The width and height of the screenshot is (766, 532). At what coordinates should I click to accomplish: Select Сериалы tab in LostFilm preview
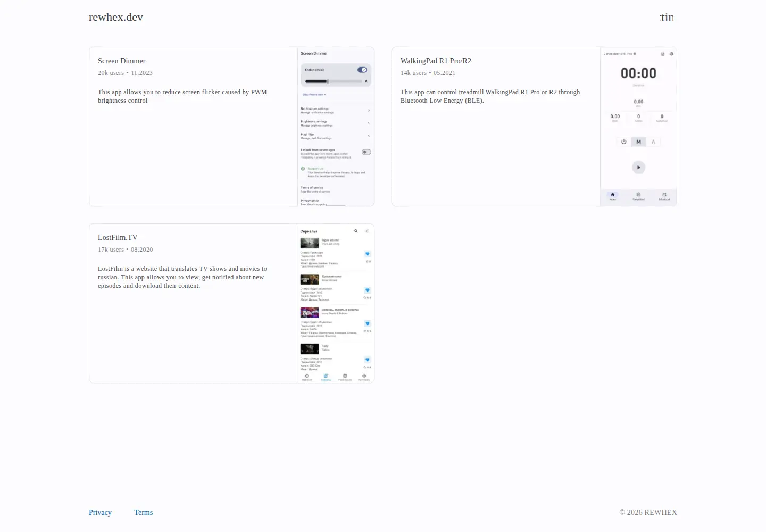(326, 377)
